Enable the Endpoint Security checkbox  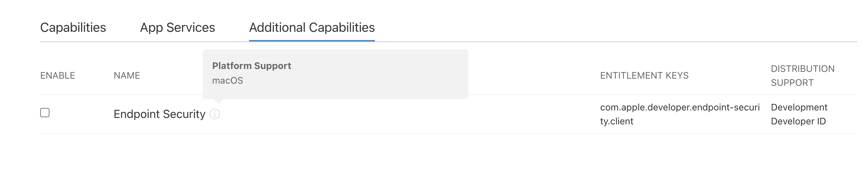pyautogui.click(x=45, y=113)
